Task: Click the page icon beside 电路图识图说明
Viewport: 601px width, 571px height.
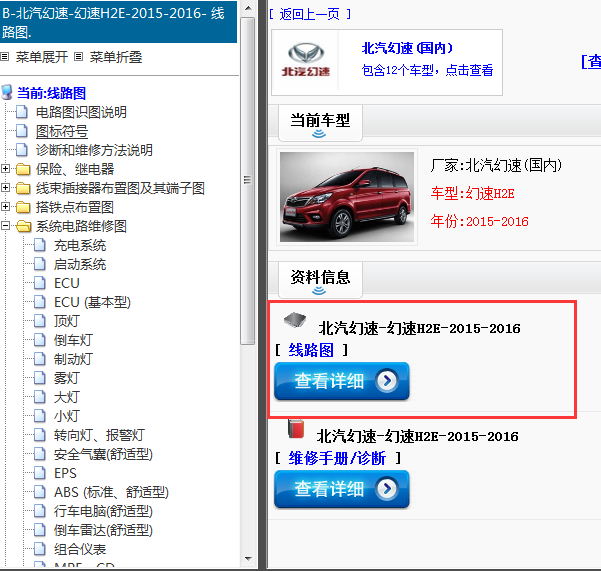Action: tap(22, 112)
